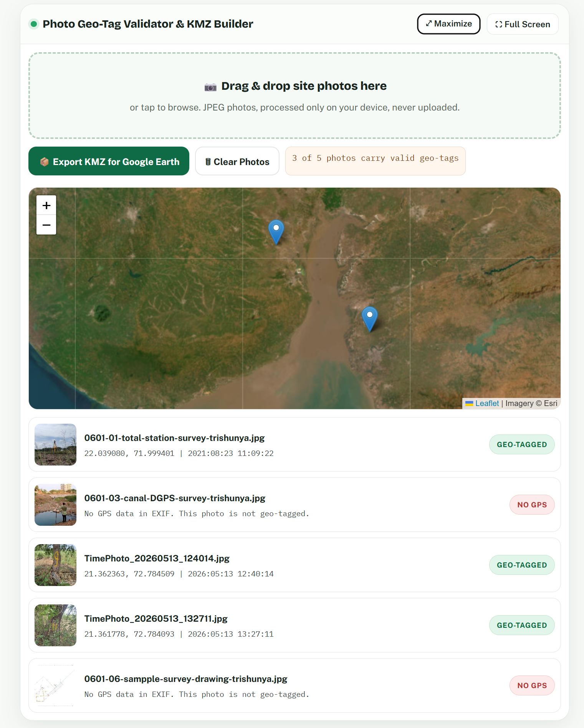
Task: Open thumbnail of total-station-survey photo
Action: pos(55,444)
